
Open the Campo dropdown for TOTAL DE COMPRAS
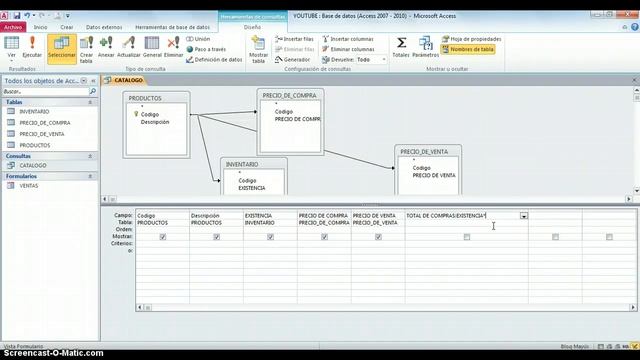pyautogui.click(x=524, y=216)
